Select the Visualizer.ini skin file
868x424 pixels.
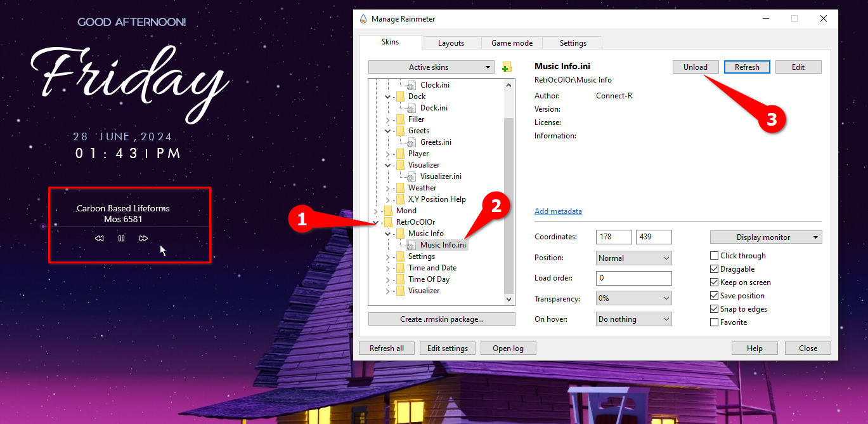441,176
